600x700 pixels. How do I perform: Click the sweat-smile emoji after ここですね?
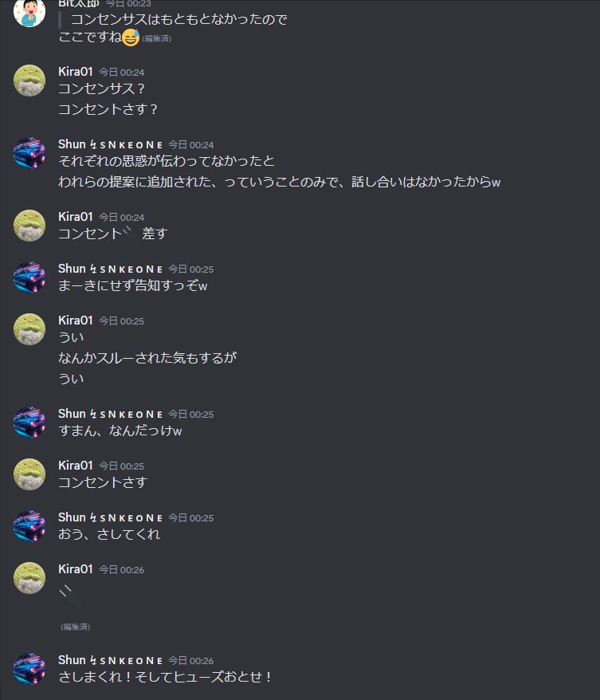[x=131, y=37]
